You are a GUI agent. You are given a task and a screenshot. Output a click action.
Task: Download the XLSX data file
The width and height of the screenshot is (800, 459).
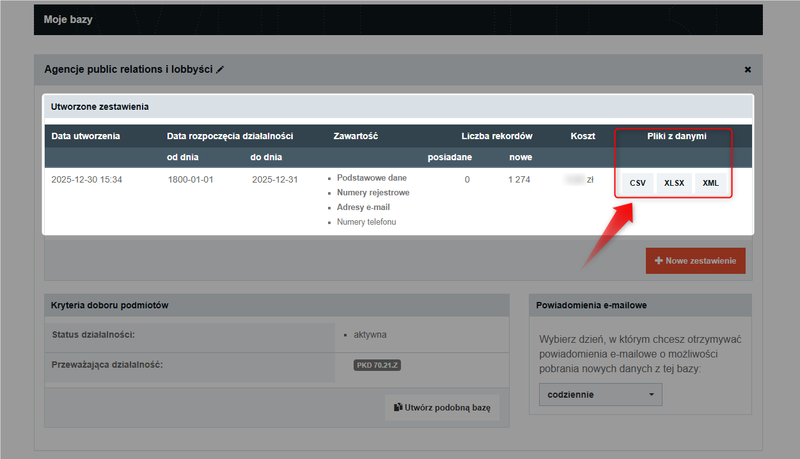click(674, 183)
